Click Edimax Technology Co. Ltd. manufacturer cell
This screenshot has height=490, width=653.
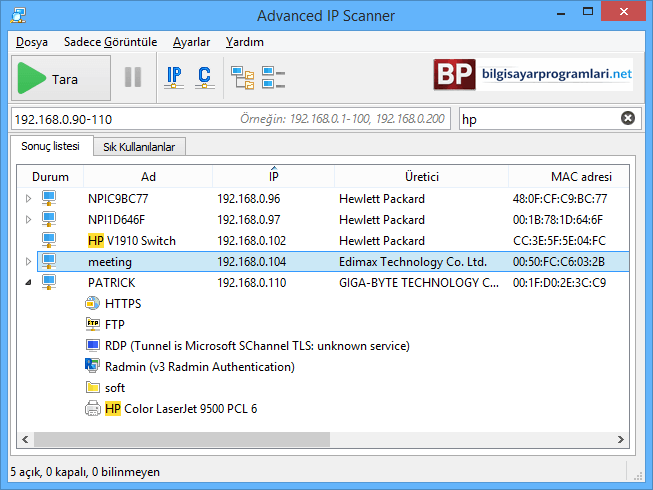point(413,262)
